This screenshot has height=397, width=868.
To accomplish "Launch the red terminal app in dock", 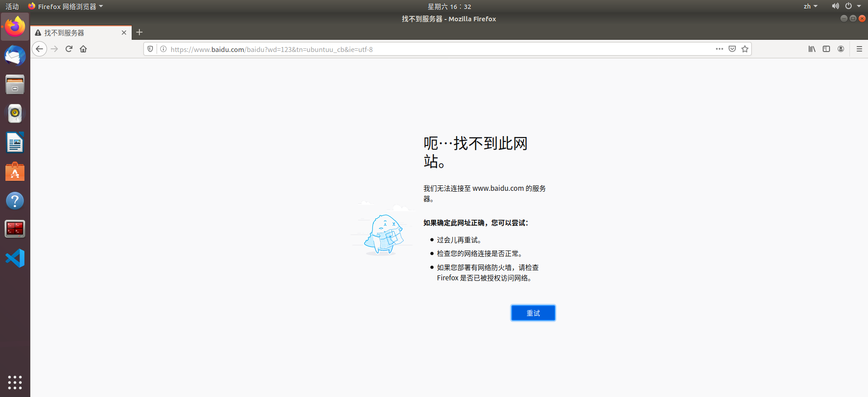I will point(15,229).
